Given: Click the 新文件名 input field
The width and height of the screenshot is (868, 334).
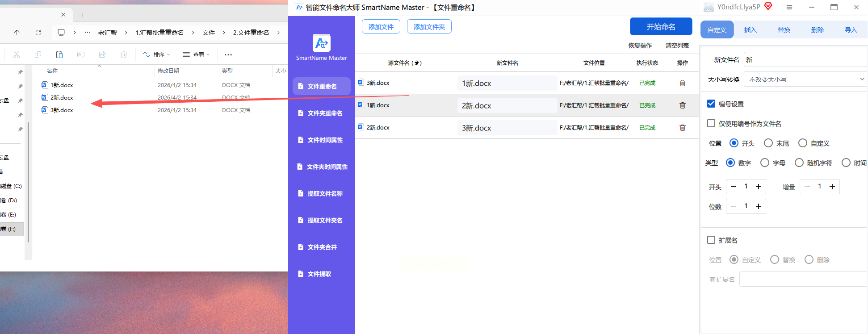Looking at the screenshot, I should [x=804, y=60].
